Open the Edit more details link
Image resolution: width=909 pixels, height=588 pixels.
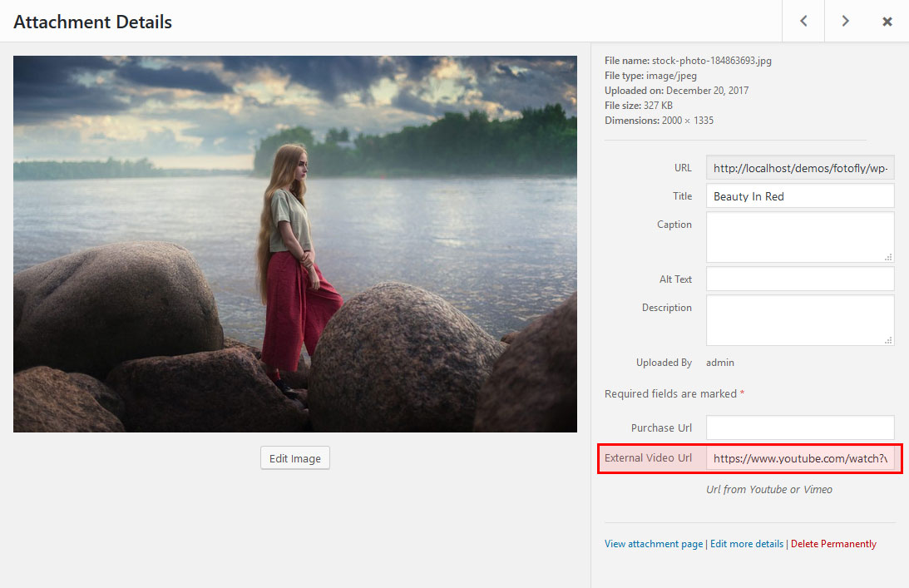747,544
